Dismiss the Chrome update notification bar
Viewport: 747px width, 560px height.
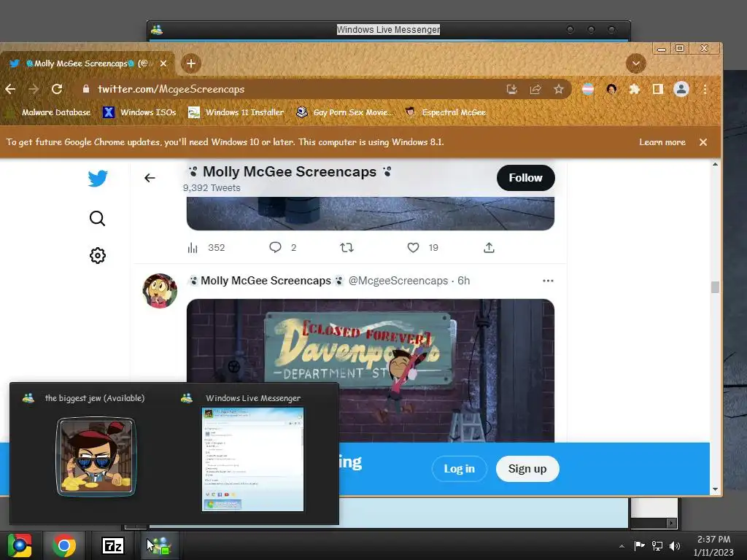[703, 142]
